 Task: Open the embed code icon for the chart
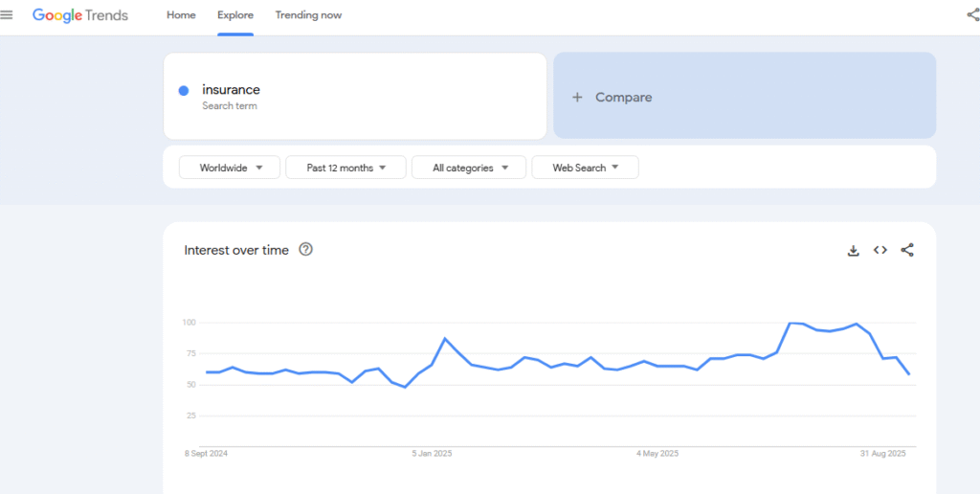[x=880, y=251]
